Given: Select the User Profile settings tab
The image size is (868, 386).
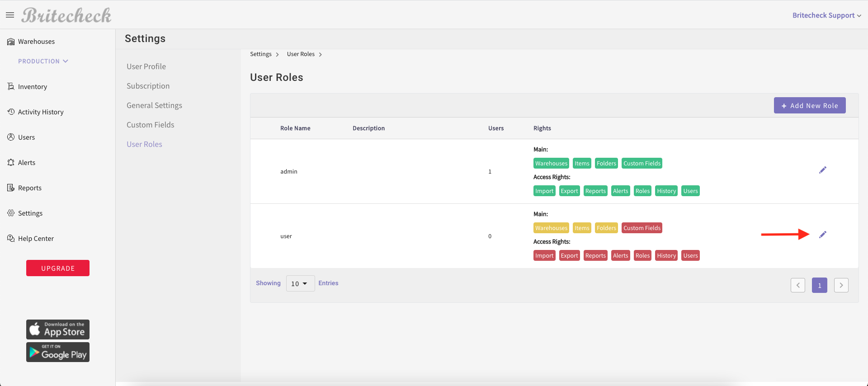Looking at the screenshot, I should click(x=146, y=66).
